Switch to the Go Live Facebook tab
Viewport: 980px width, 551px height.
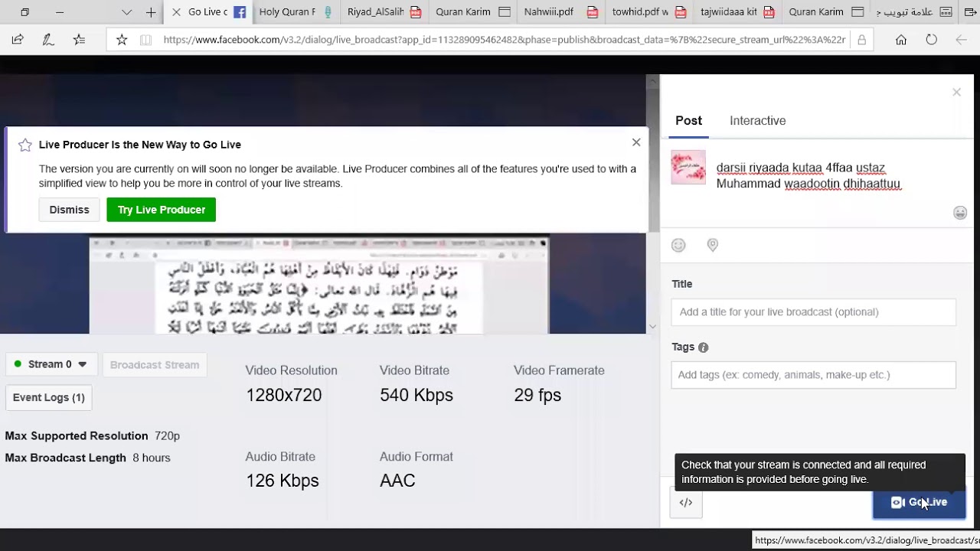[207, 12]
